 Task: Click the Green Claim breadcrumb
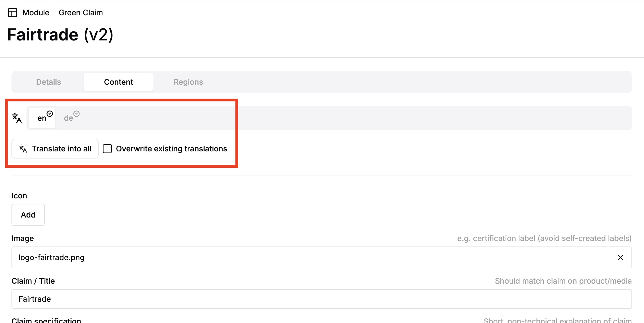pyautogui.click(x=81, y=13)
